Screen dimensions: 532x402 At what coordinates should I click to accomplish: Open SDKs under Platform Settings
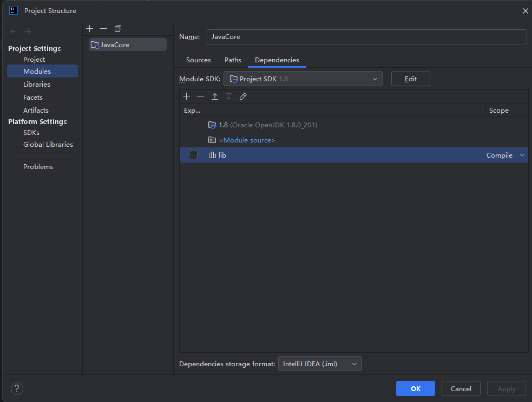[x=31, y=132]
